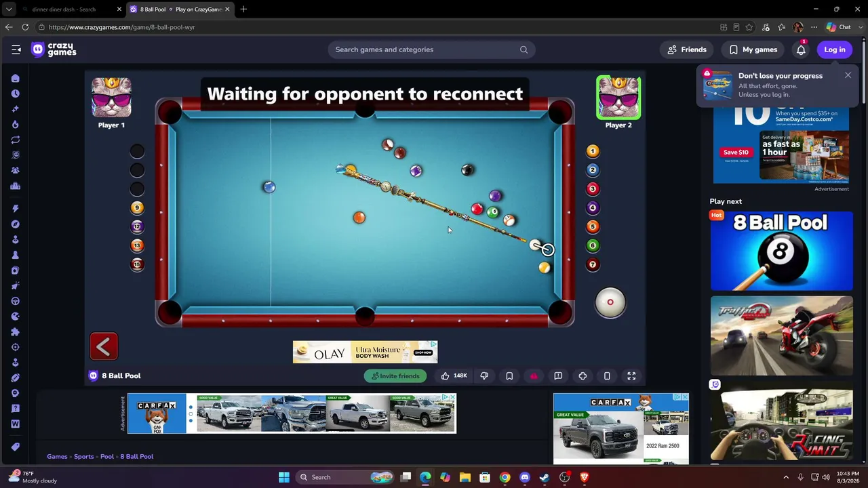
Task: Click the Friends button
Action: [x=687, y=49]
